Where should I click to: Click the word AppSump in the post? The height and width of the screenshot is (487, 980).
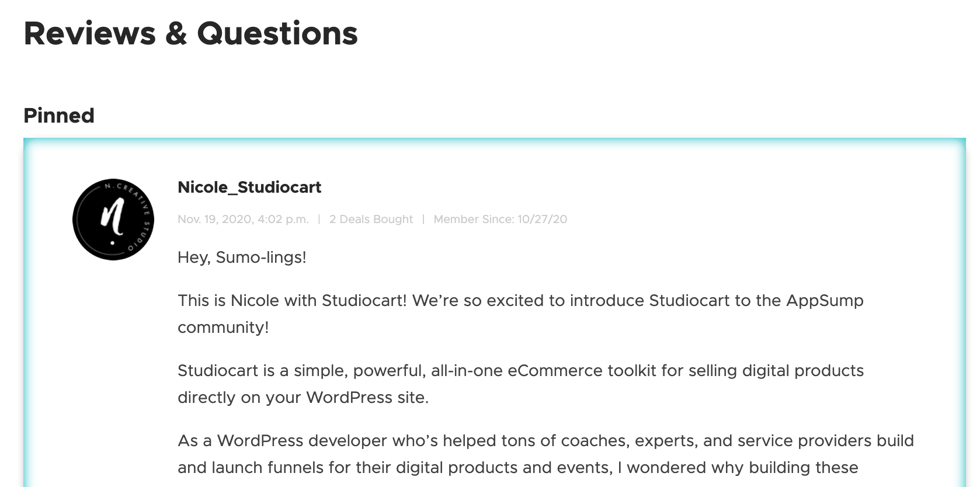click(x=825, y=301)
